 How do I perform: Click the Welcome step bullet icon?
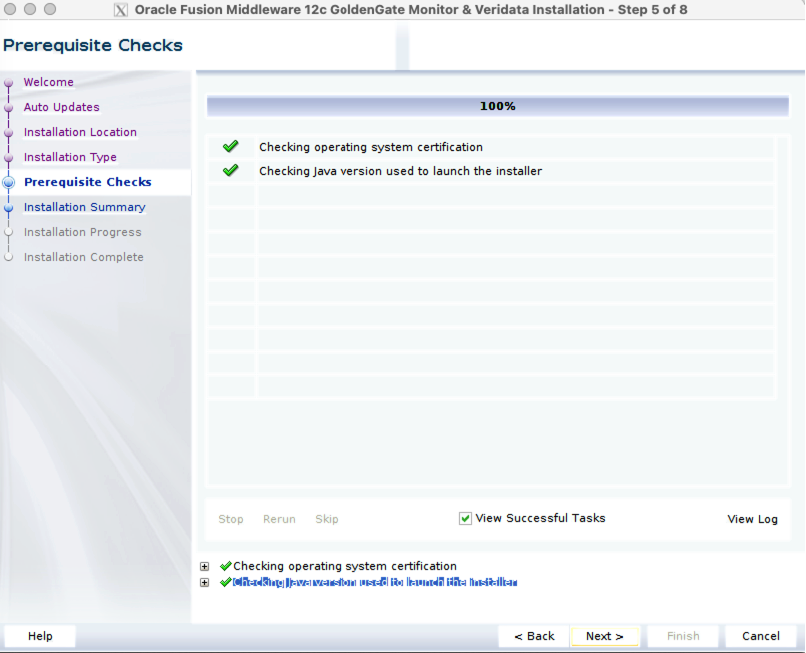coord(9,82)
